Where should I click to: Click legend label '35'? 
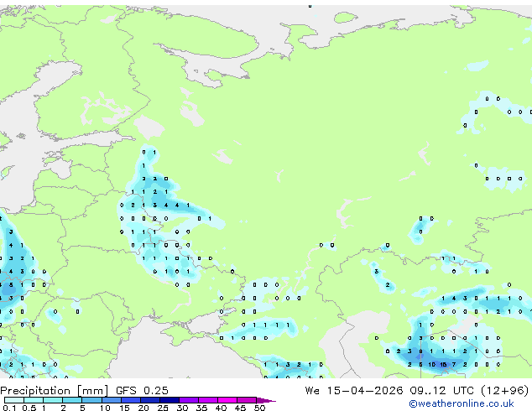[x=201, y=408]
